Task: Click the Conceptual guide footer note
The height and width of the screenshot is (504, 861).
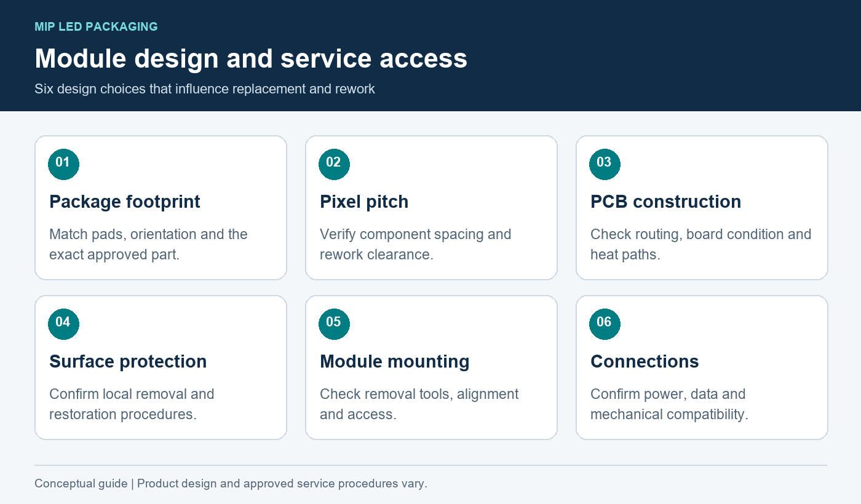Action: pos(231,484)
